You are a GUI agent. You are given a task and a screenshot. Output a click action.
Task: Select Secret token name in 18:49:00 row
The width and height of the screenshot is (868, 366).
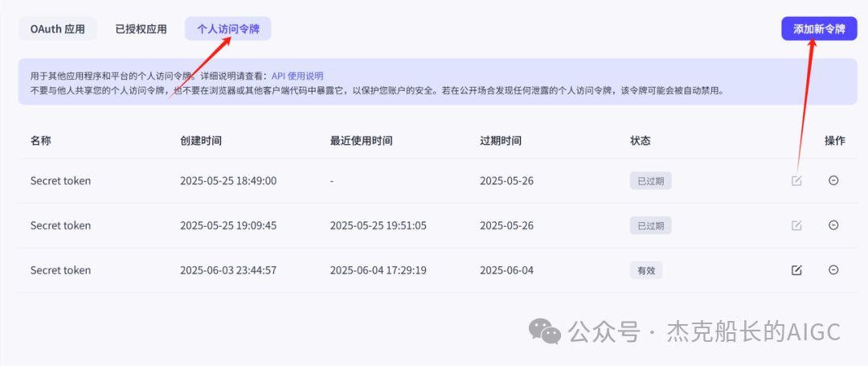coord(60,180)
